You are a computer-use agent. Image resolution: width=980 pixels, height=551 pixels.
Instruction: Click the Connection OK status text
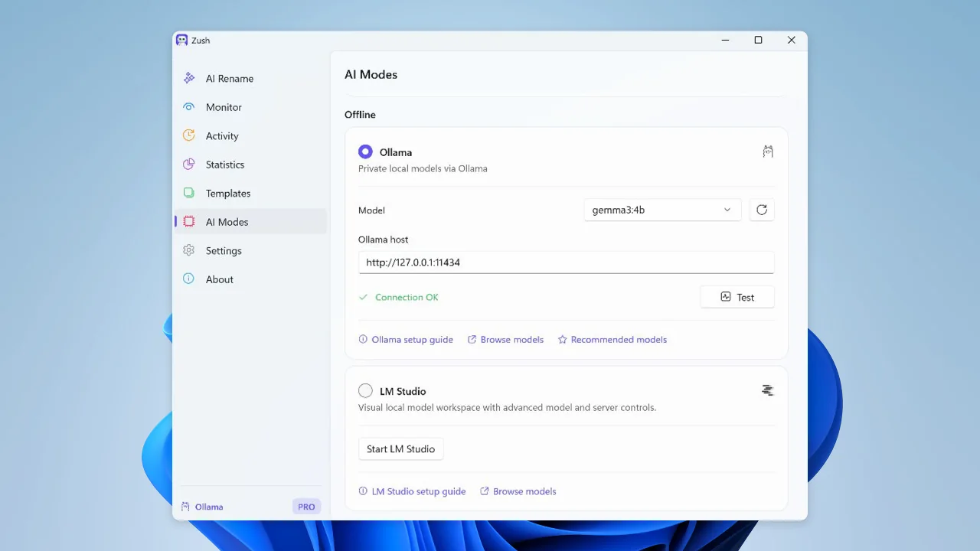[x=407, y=297]
